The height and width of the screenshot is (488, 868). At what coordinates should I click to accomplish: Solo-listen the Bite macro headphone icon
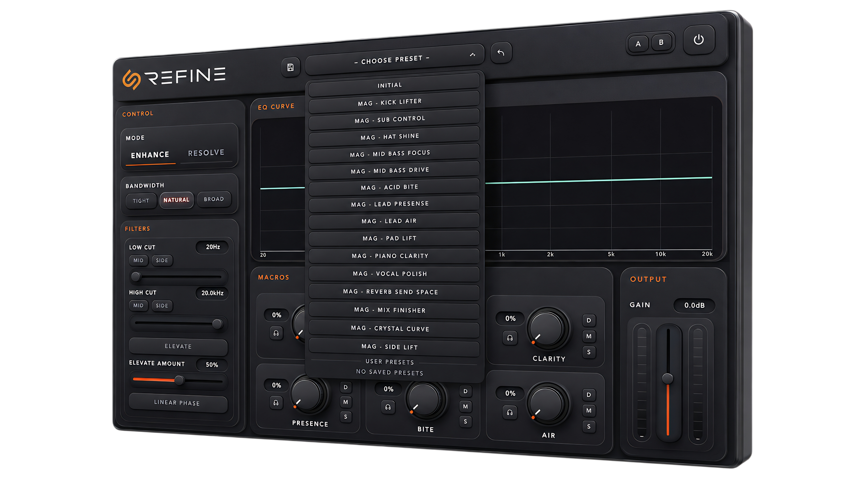(388, 407)
